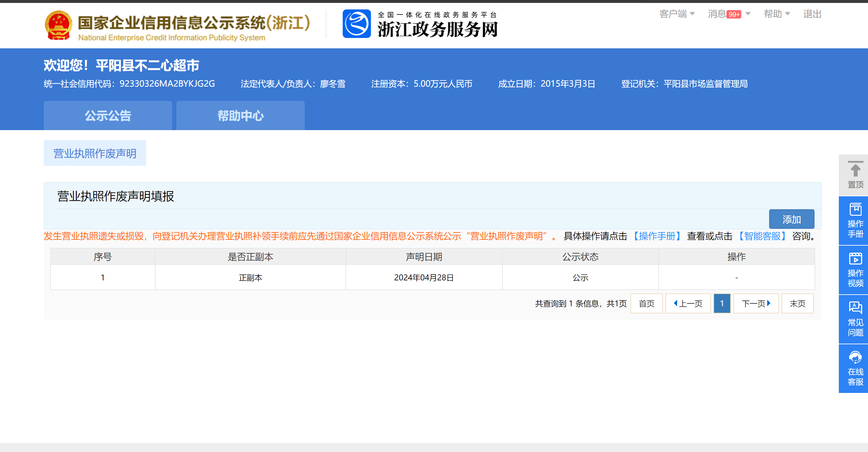
Task: Open the 智能客服 link
Action: click(762, 236)
